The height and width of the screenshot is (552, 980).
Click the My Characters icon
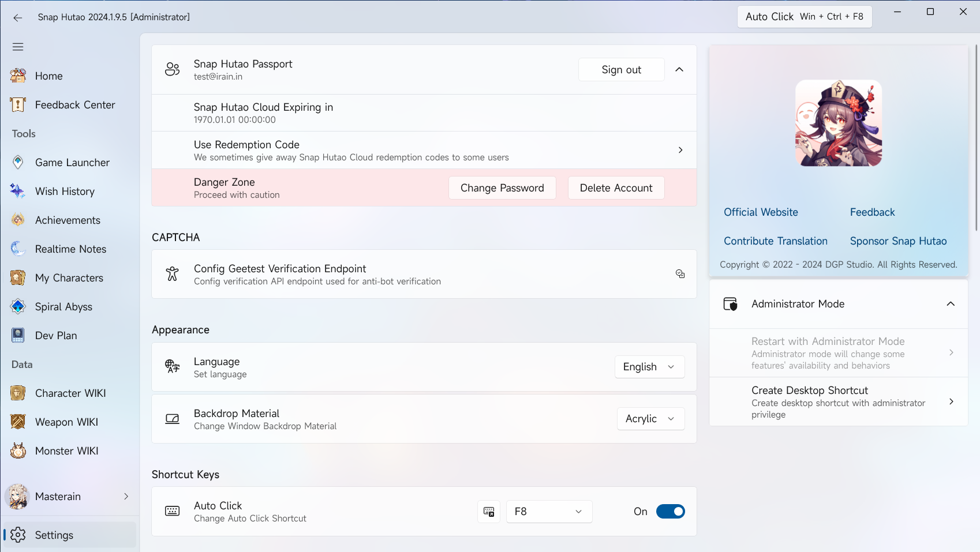(18, 277)
